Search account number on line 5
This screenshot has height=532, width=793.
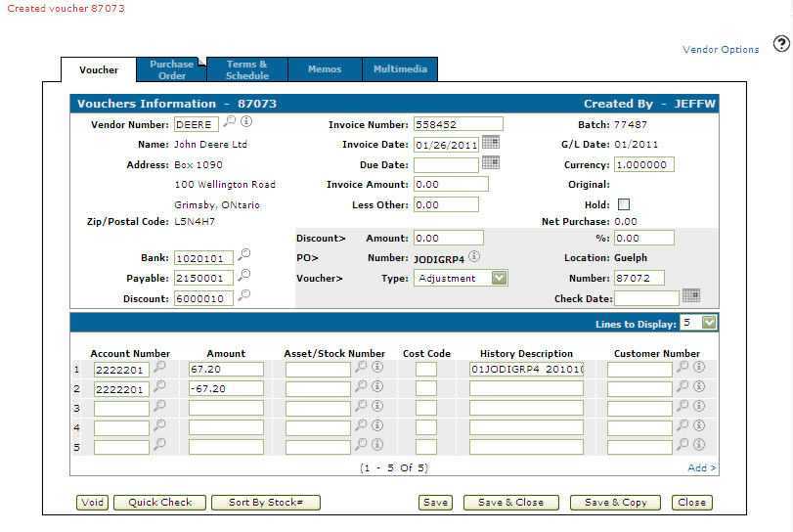(x=159, y=445)
